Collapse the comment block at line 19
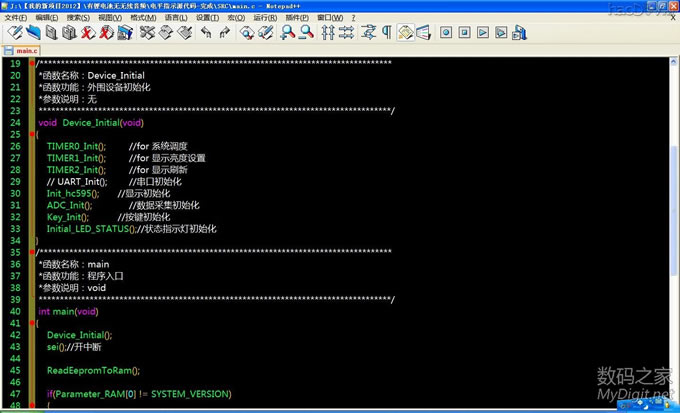This screenshot has height=413, width=680. (33, 64)
